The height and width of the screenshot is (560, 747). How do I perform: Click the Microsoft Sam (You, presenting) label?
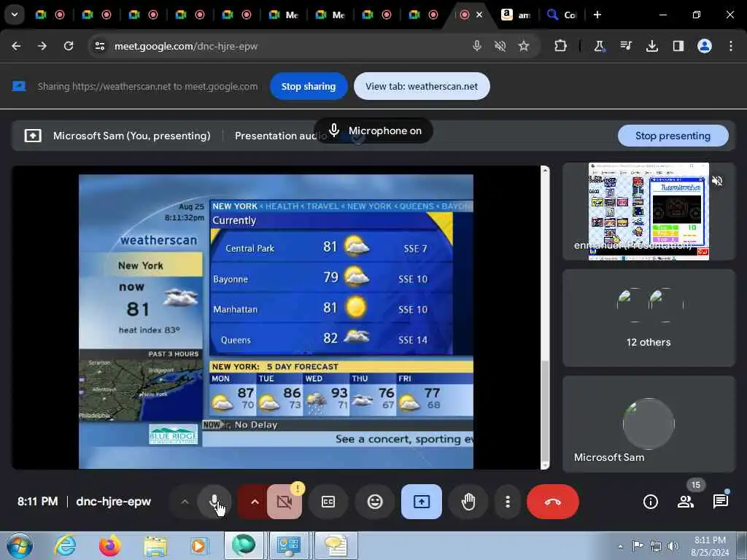132,136
